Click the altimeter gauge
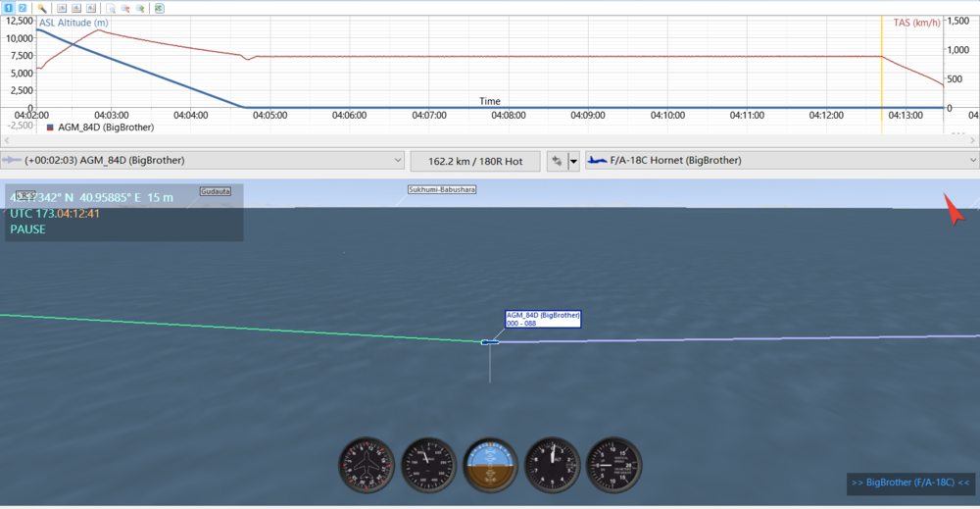The width and height of the screenshot is (980, 509). (x=552, y=465)
